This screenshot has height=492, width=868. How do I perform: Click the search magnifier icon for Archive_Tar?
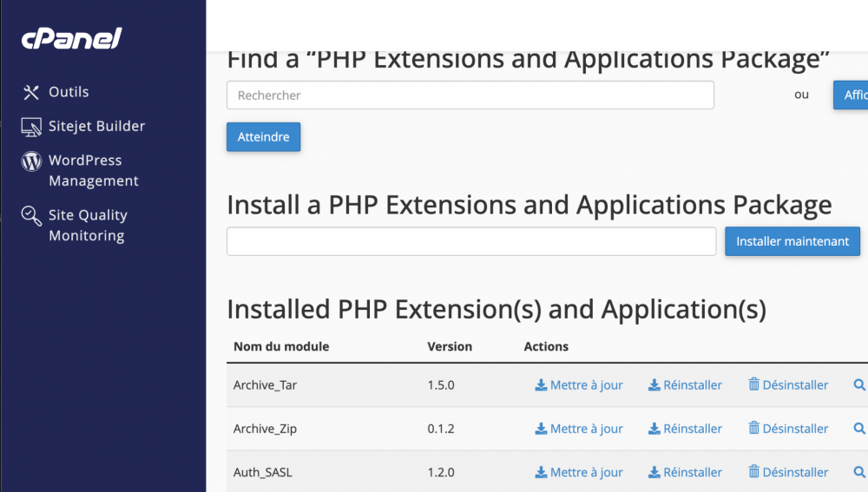(859, 384)
